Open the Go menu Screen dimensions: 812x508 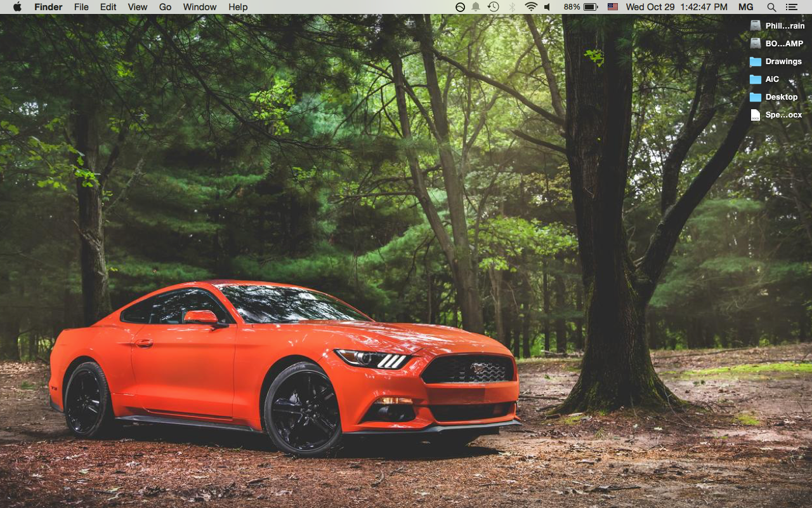[165, 7]
